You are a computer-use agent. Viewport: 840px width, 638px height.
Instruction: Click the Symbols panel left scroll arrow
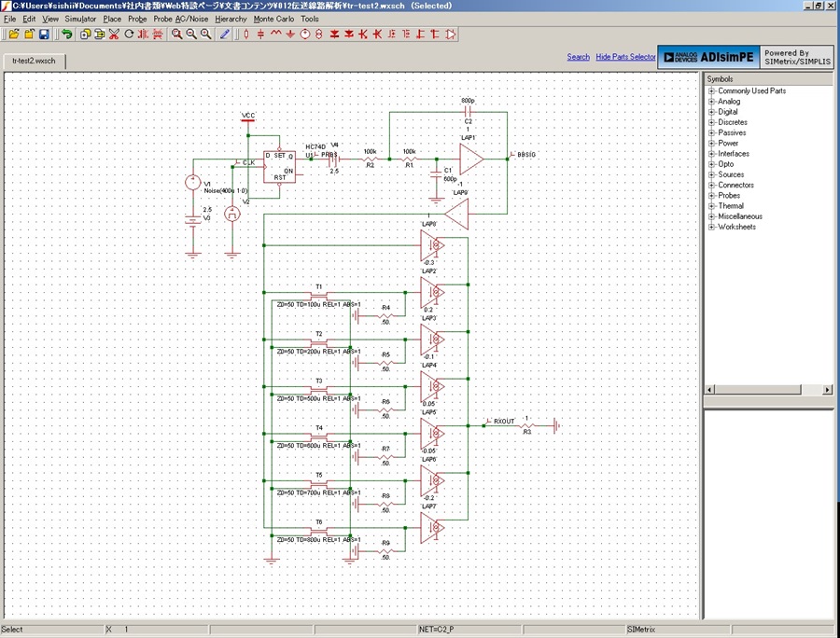708,390
